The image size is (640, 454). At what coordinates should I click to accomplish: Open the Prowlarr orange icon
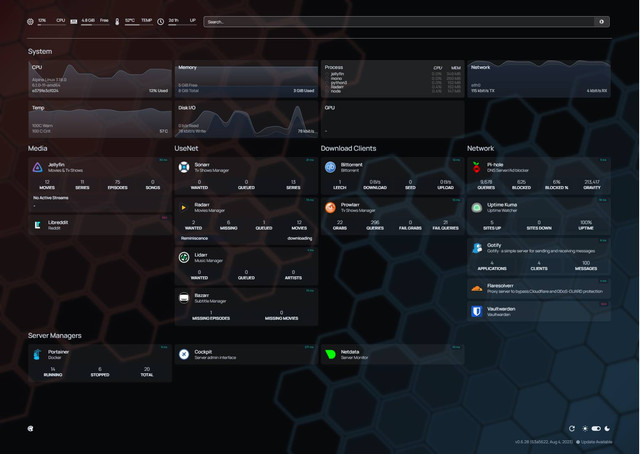[330, 207]
